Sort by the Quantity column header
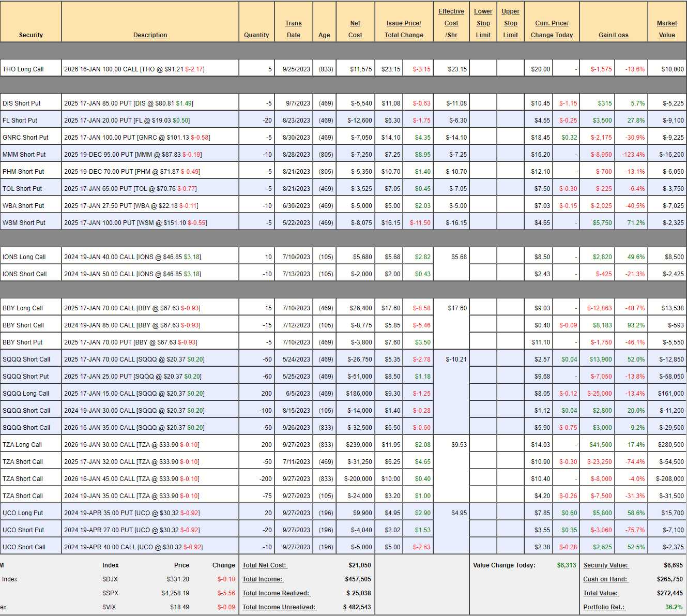Viewport: 687px width, 616px height. [x=256, y=35]
